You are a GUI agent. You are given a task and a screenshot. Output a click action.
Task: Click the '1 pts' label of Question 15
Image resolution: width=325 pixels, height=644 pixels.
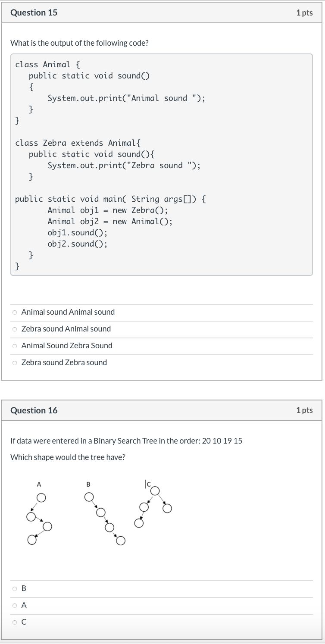(304, 13)
